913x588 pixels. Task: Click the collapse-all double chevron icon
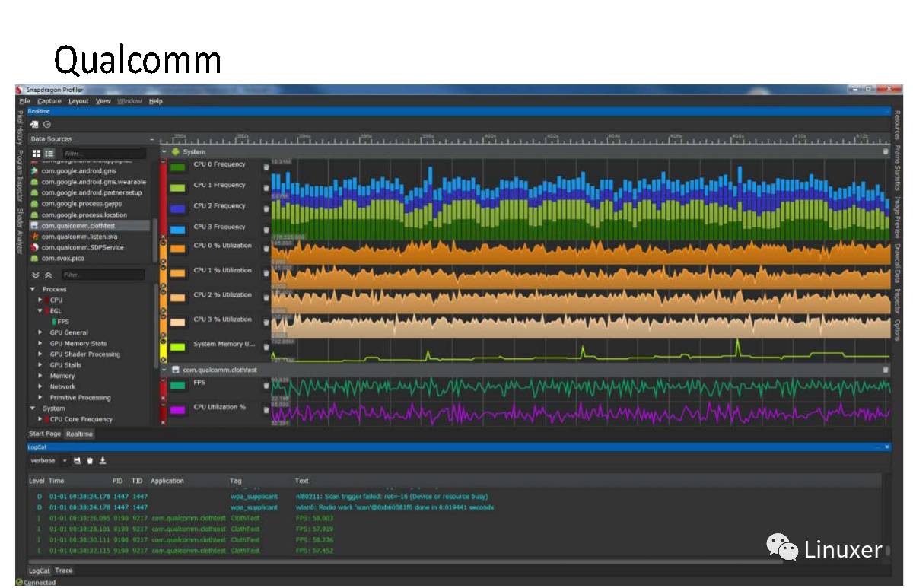click(49, 275)
